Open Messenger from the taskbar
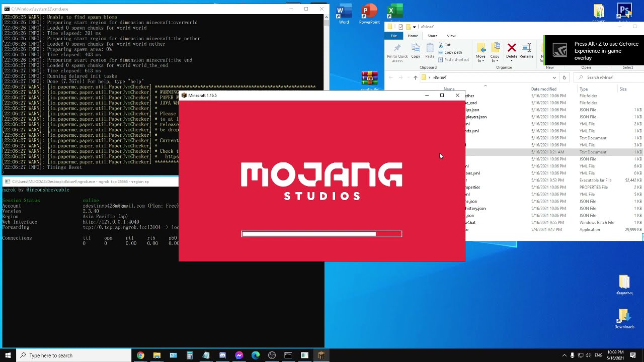 coord(239,355)
